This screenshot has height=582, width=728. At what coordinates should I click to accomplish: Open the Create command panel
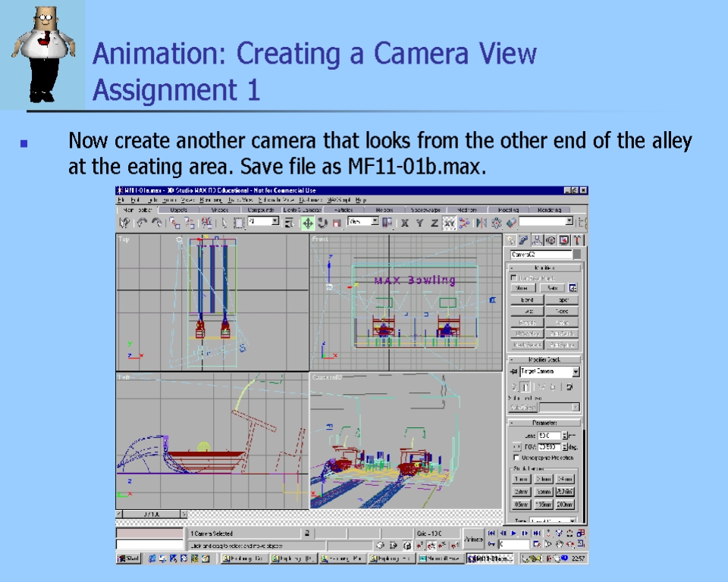pos(512,239)
